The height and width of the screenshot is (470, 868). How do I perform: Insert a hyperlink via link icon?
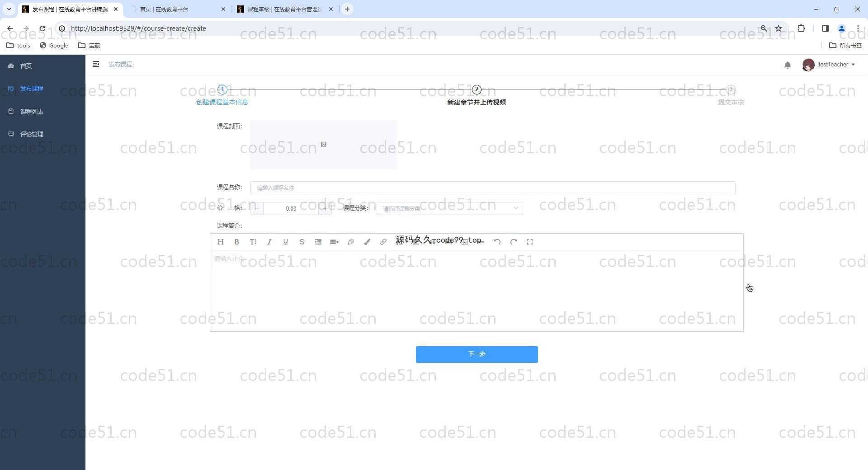pyautogui.click(x=383, y=242)
